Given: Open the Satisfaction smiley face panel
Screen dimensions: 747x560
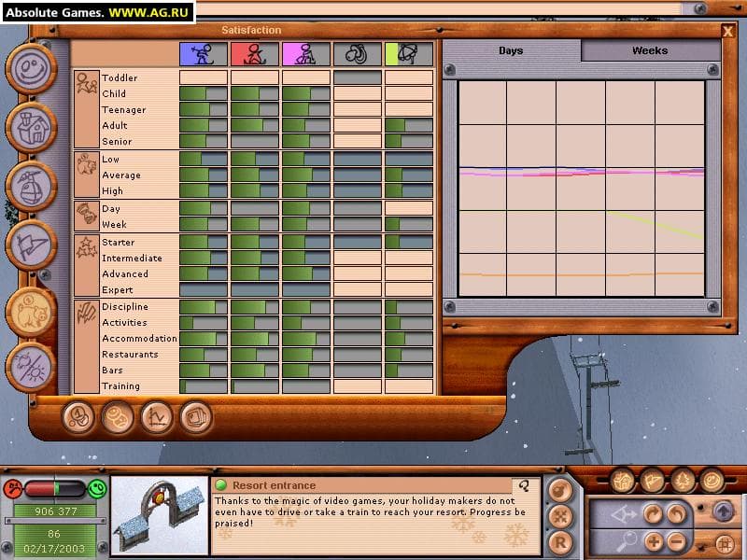Looking at the screenshot, I should pyautogui.click(x=32, y=72).
